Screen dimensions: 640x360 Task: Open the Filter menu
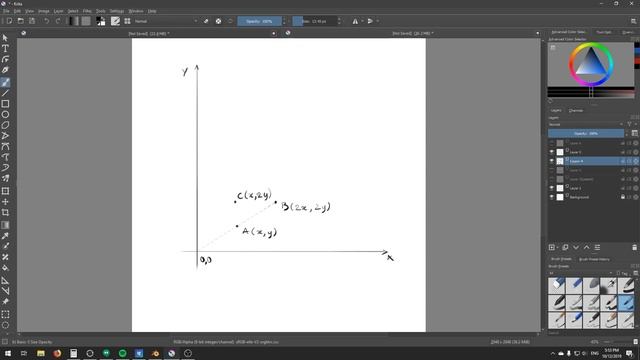87,11
